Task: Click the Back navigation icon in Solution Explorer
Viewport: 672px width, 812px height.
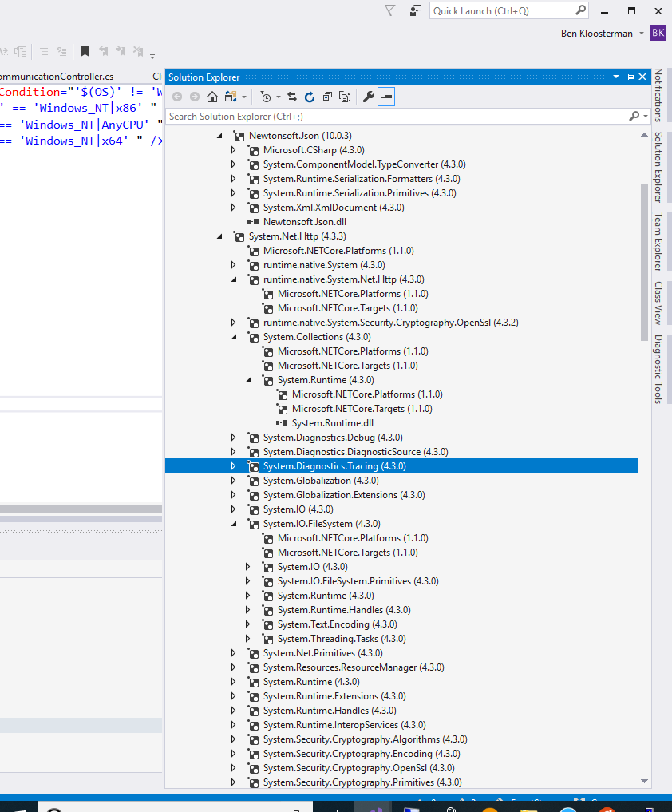Action: (177, 97)
